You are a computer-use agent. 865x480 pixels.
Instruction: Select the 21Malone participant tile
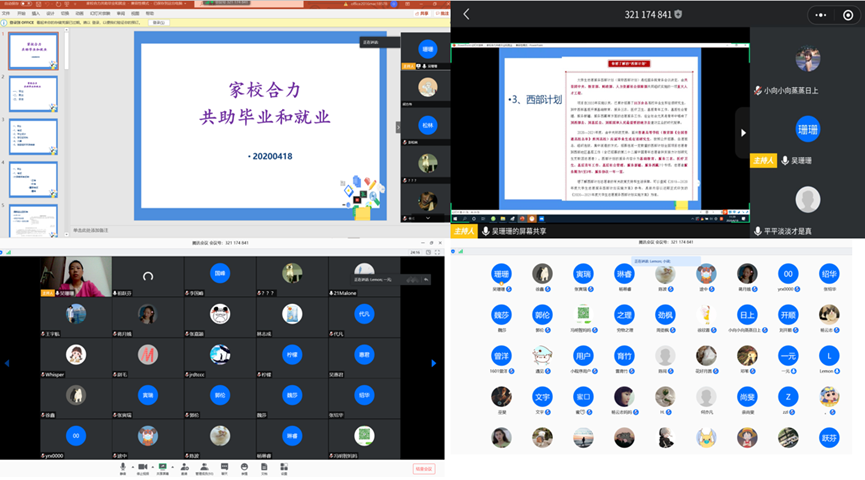click(x=364, y=276)
